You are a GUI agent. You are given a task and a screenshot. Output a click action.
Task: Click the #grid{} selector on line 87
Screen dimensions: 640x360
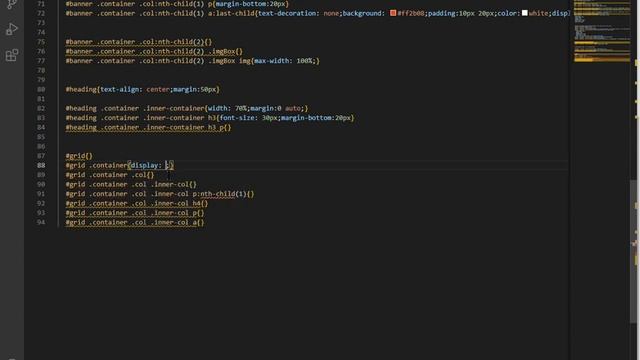point(79,156)
